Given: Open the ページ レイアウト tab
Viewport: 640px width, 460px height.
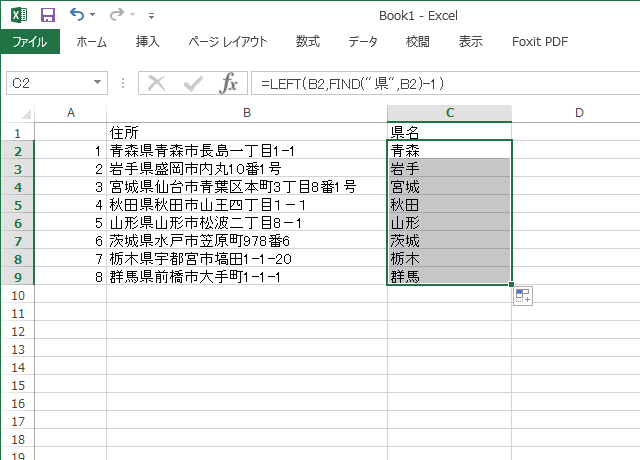Looking at the screenshot, I should tap(228, 42).
